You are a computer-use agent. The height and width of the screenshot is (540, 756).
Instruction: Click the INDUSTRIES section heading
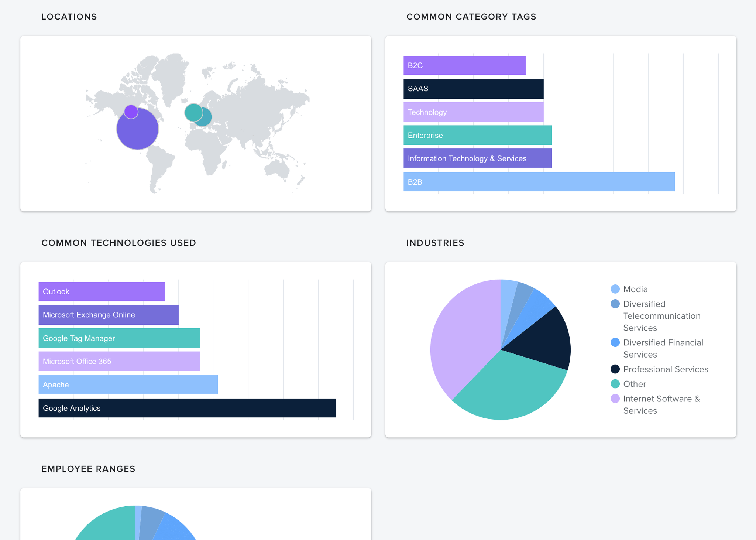(x=435, y=243)
